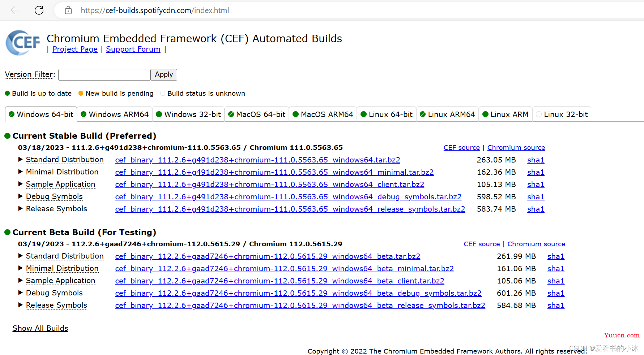Image resolution: width=644 pixels, height=355 pixels.
Task: Reload the page with refresh icon
Action: click(39, 10)
